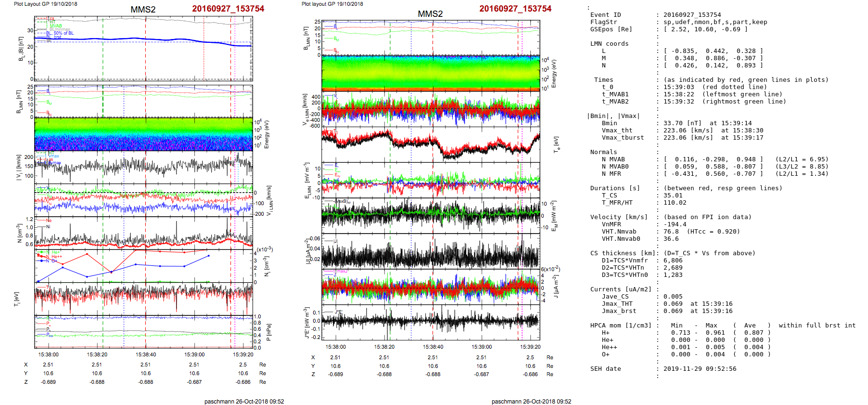Click the paschmann footer under the left plot

244,401
